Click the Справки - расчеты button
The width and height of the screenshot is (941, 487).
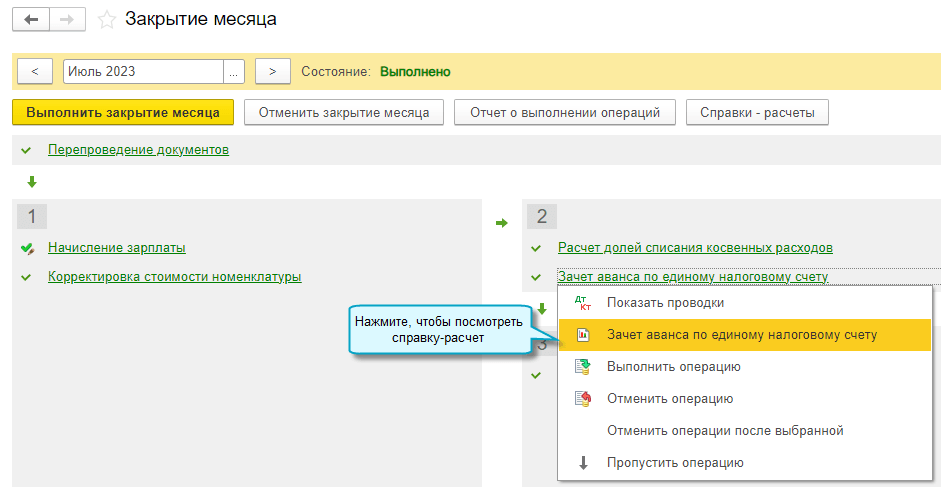pyautogui.click(x=757, y=113)
